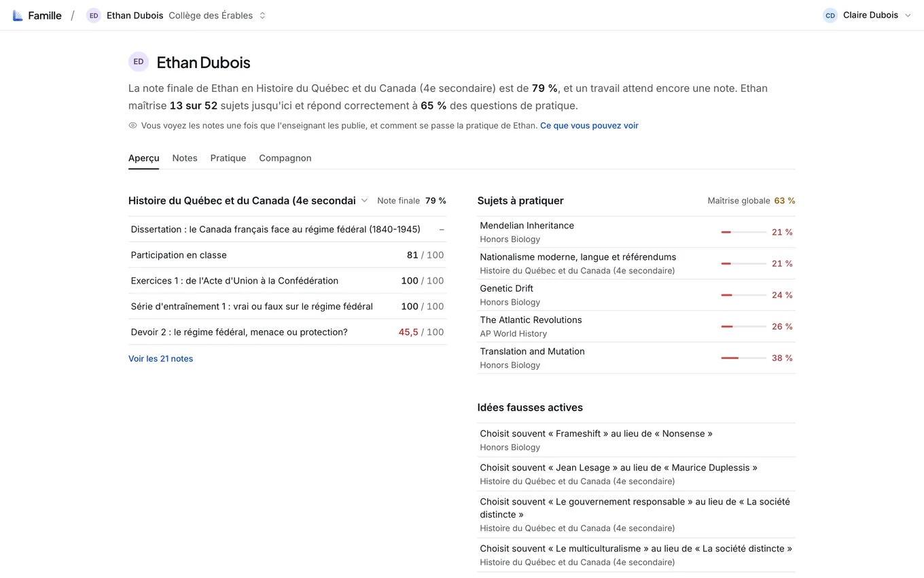Click the eye icon beside the visibility note
Image resolution: width=924 pixels, height=578 pixels.
click(x=133, y=126)
